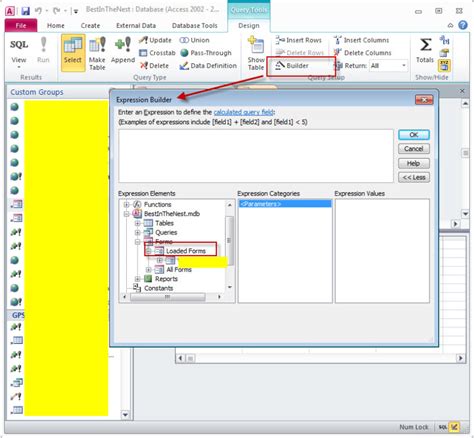This screenshot has width=474, height=438.
Task: Select Loaded Forms tree item
Action: coord(186,251)
